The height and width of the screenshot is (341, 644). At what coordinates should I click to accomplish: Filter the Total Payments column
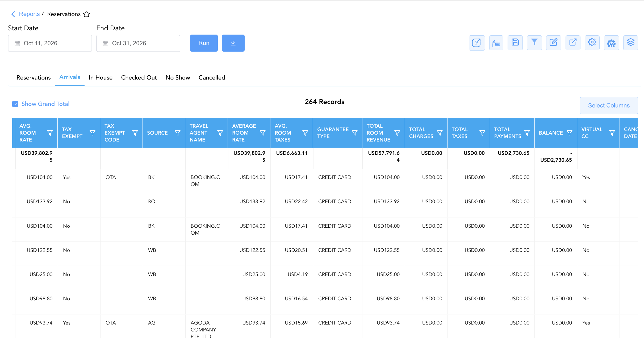(x=527, y=133)
